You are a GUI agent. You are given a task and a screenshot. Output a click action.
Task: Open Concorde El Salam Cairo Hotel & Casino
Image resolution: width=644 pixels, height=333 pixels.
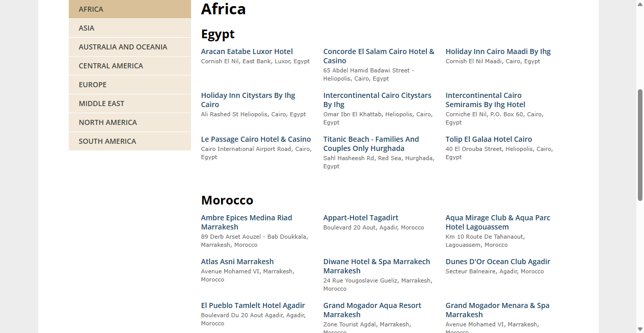pyautogui.click(x=379, y=56)
